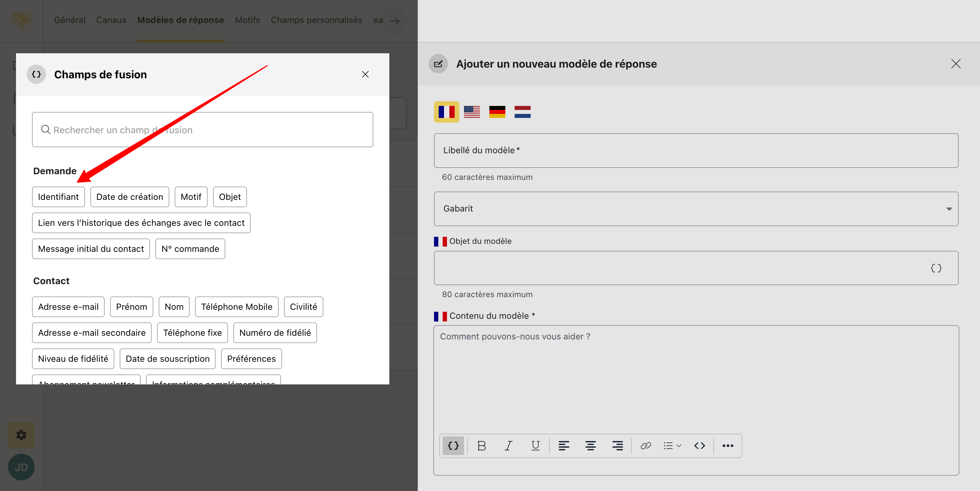Insert the Motif merge field
Viewport: 980px width, 491px height.
pyautogui.click(x=191, y=197)
